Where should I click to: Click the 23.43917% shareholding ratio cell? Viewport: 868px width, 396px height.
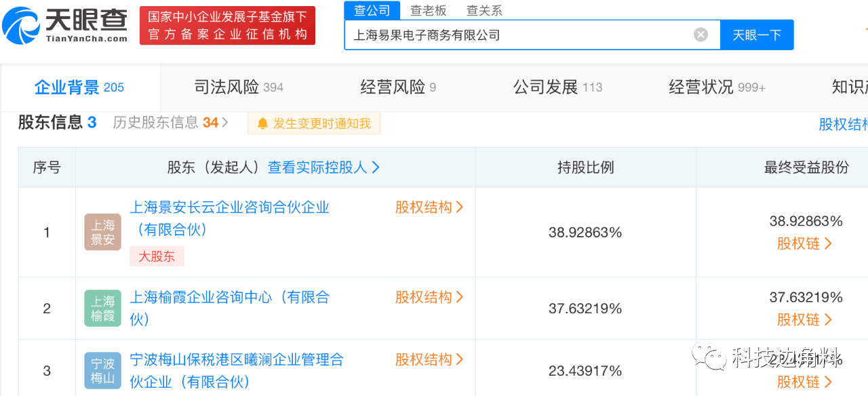(585, 371)
